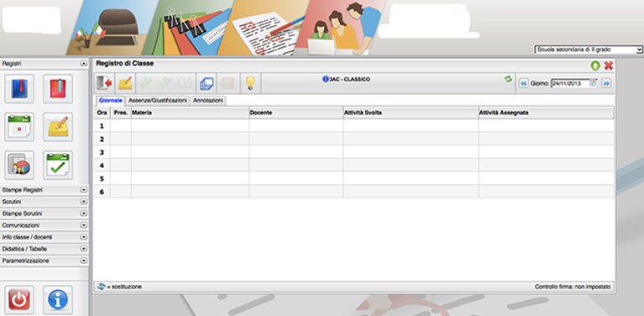Select hour row 1 in the table
Viewport: 644px width, 316px height.
click(x=354, y=126)
